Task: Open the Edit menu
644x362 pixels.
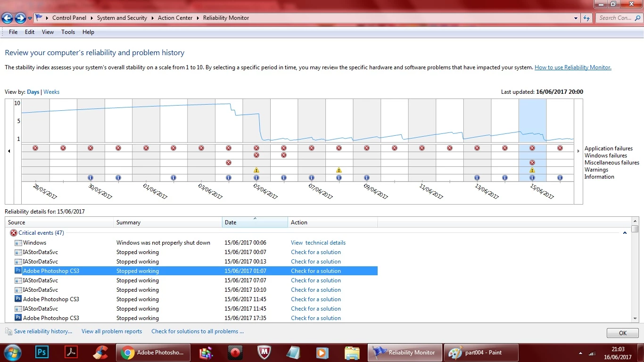Action: tap(30, 32)
